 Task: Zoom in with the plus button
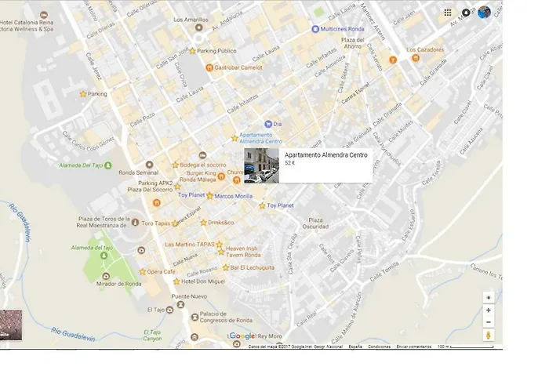coord(489,310)
